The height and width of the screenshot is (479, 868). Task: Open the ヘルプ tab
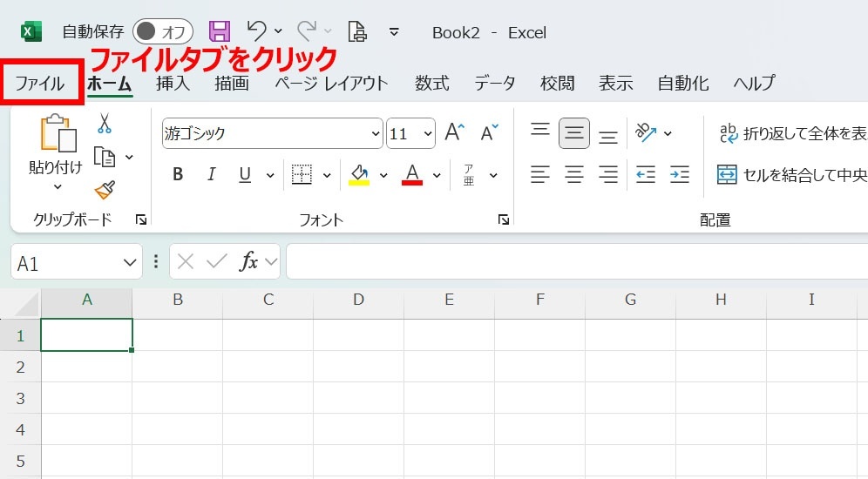coord(754,83)
